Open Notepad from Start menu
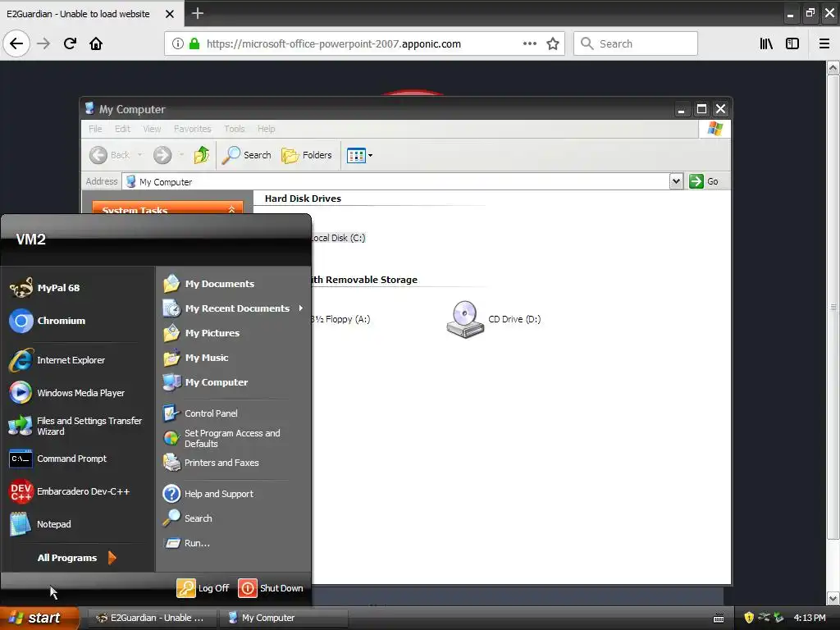The width and height of the screenshot is (840, 630). click(78, 524)
